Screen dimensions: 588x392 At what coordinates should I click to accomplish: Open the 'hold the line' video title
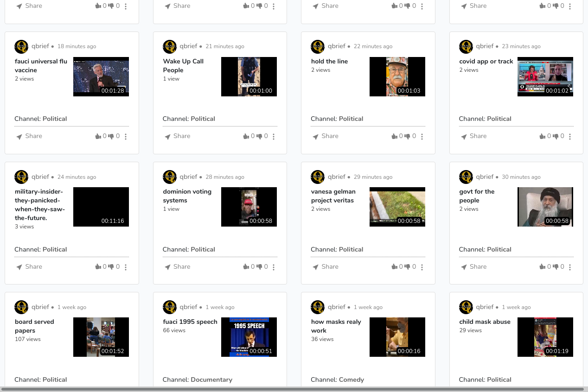pyautogui.click(x=329, y=61)
